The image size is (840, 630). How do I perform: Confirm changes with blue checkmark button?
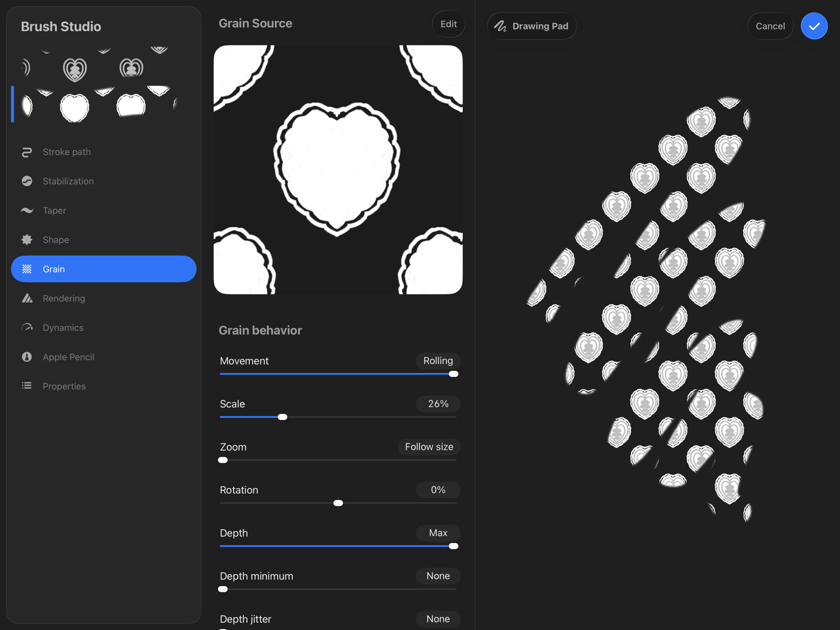pos(814,26)
